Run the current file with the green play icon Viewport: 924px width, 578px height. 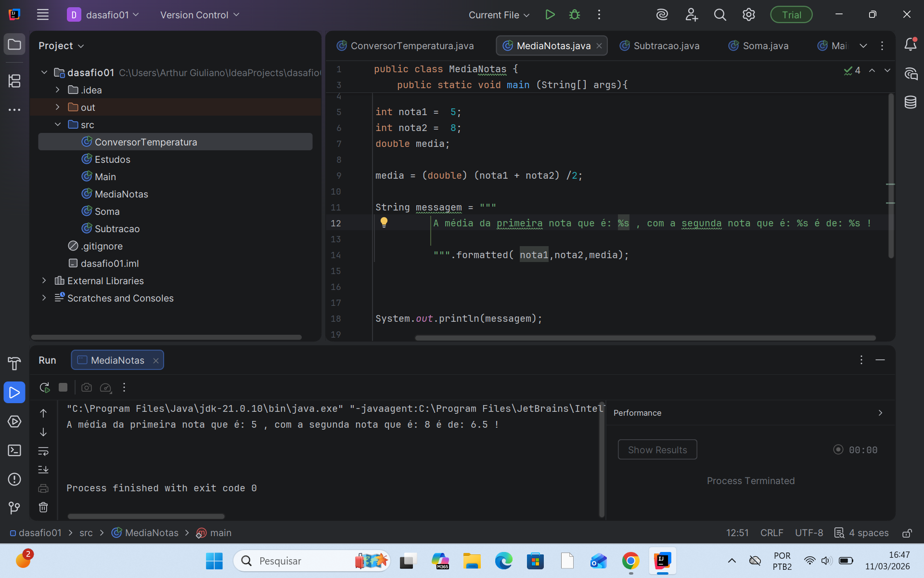tap(550, 15)
